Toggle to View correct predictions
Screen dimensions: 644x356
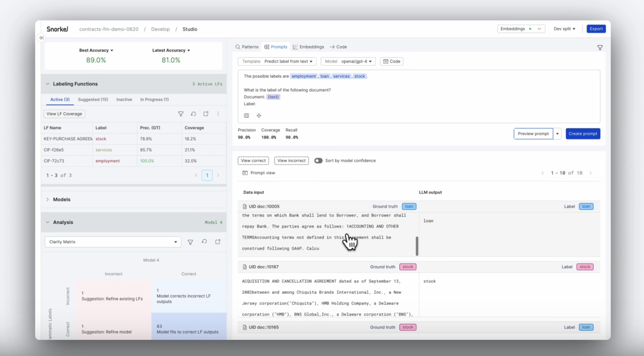pos(253,160)
